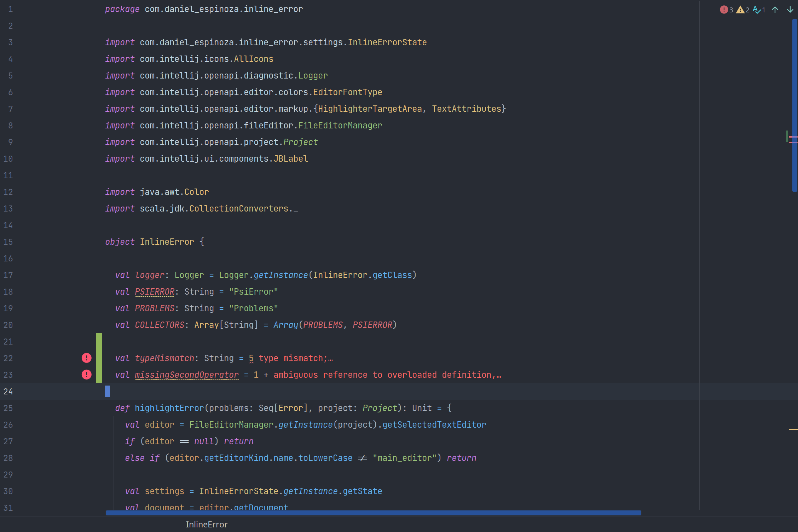The width and height of the screenshot is (798, 532).
Task: Click the error count indicator showing 3
Action: tap(727, 10)
